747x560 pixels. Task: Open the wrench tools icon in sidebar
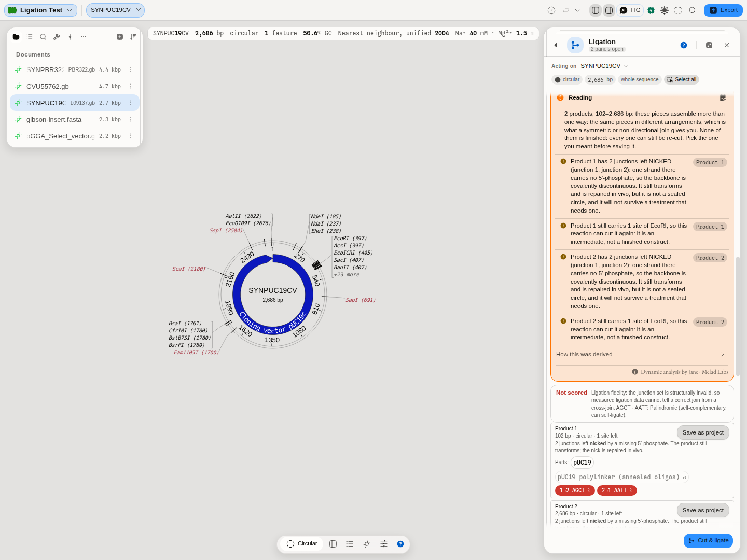57,37
